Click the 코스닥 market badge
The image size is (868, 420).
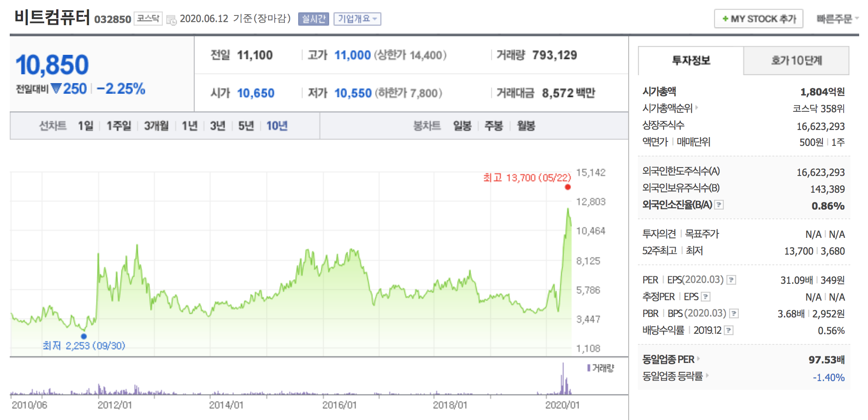coord(148,19)
